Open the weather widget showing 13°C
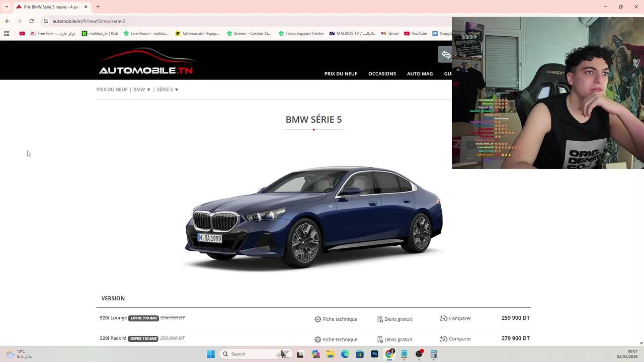Viewport: 644px width, 362px height. tap(19, 354)
